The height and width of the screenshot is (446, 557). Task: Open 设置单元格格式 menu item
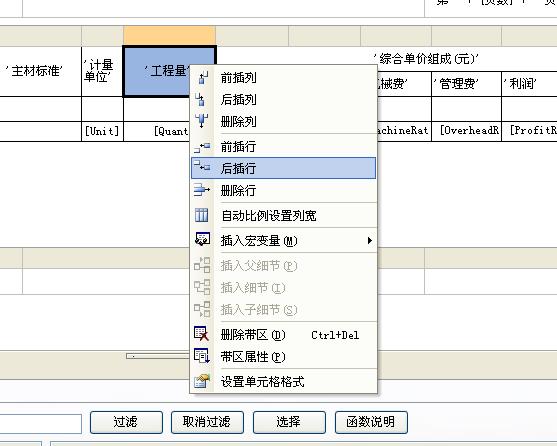pyautogui.click(x=283, y=382)
